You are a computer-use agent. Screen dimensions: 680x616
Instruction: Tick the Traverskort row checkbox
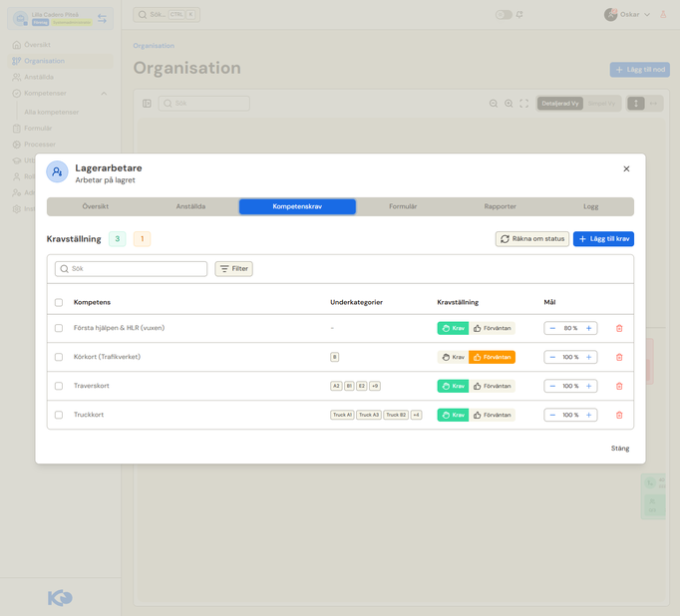(x=59, y=386)
